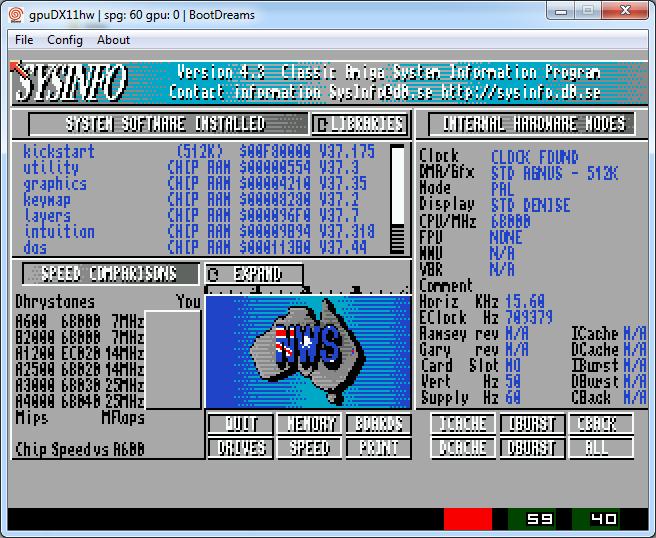Toggle the DCACHE button
Screen dimensions: 656x538
click(463, 448)
